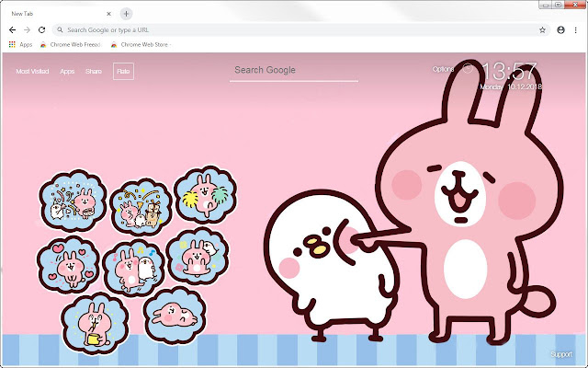Focus the address bar URL field
This screenshot has width=588, height=368.
pos(301,30)
